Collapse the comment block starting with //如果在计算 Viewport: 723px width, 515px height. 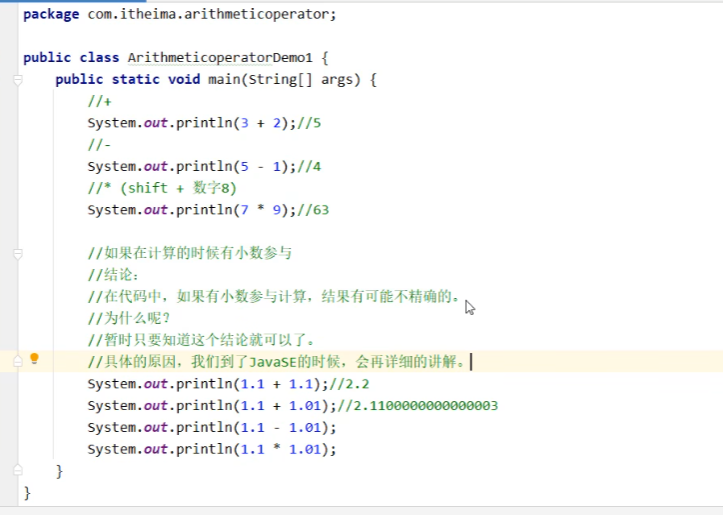(18, 254)
